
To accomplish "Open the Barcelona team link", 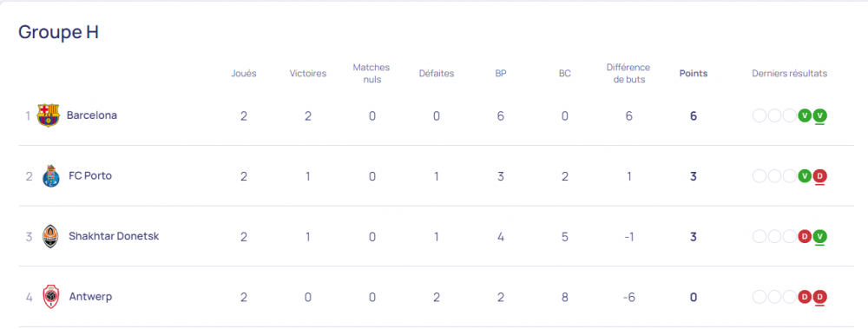I will (92, 115).
